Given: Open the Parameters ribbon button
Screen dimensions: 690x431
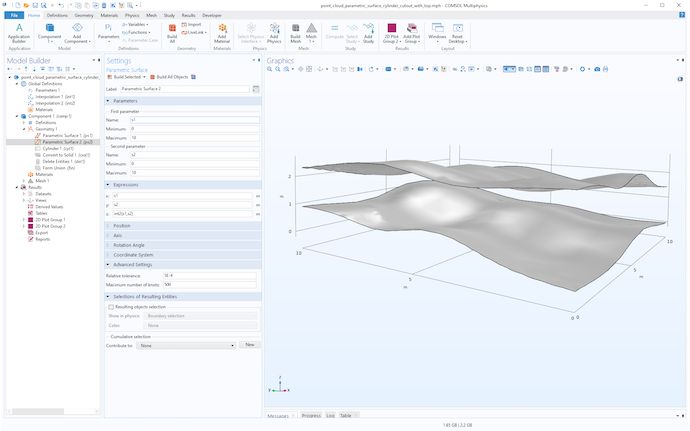Looking at the screenshot, I should (108, 33).
